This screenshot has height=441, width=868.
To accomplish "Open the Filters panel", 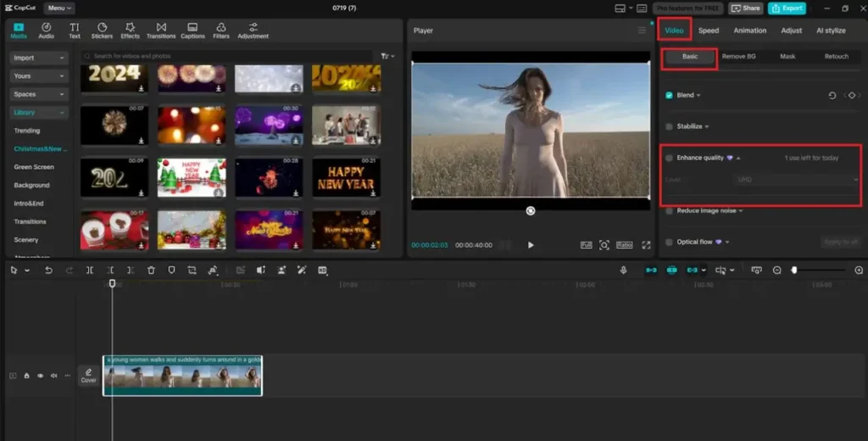I will [x=221, y=31].
